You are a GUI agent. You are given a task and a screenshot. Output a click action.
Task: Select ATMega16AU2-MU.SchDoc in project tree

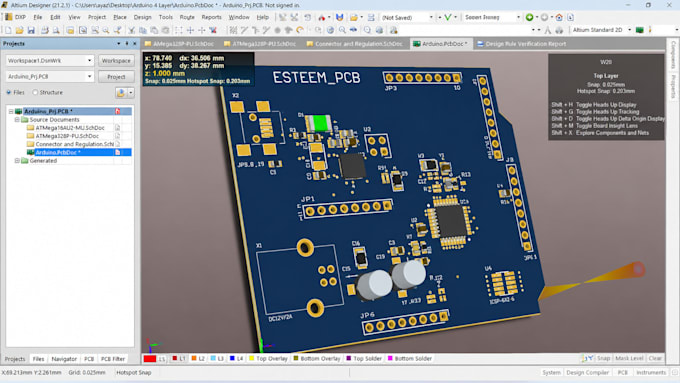click(x=70, y=128)
